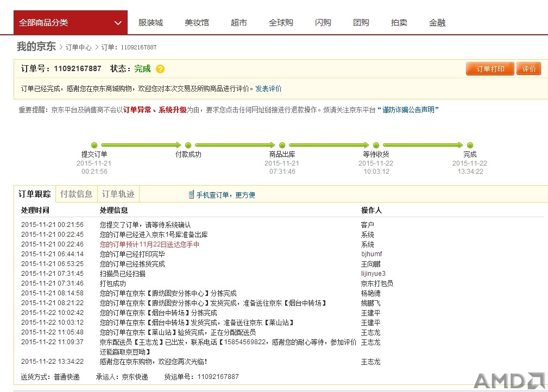The image size is (548, 392).
Task: Open the 手机查订单，更方便 link
Action: [225, 195]
